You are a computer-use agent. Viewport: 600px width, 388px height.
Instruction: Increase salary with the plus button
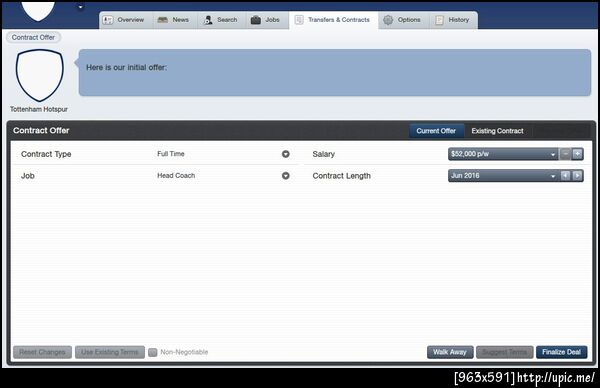click(577, 154)
